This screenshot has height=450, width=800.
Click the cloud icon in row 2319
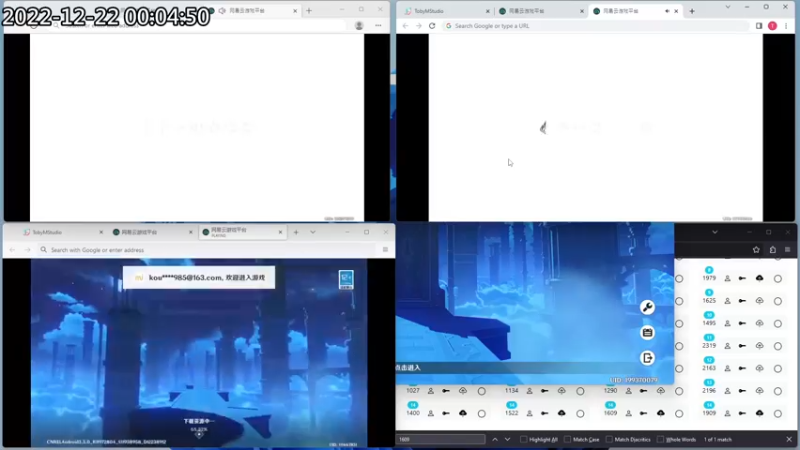click(x=760, y=345)
